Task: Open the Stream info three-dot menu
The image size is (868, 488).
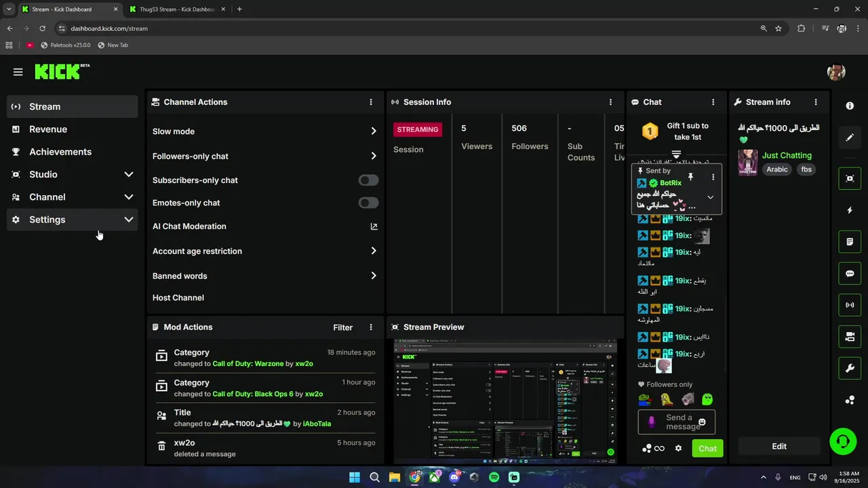Action: click(816, 102)
